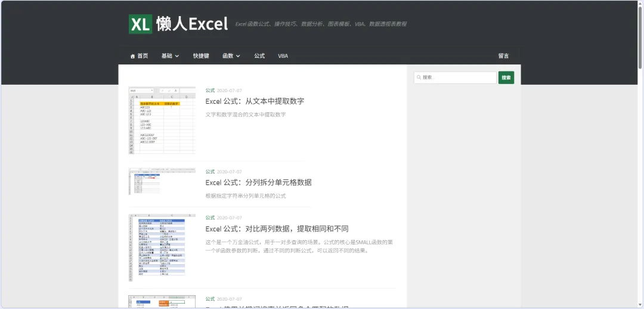Click the magnifier icon in search box

coord(418,78)
